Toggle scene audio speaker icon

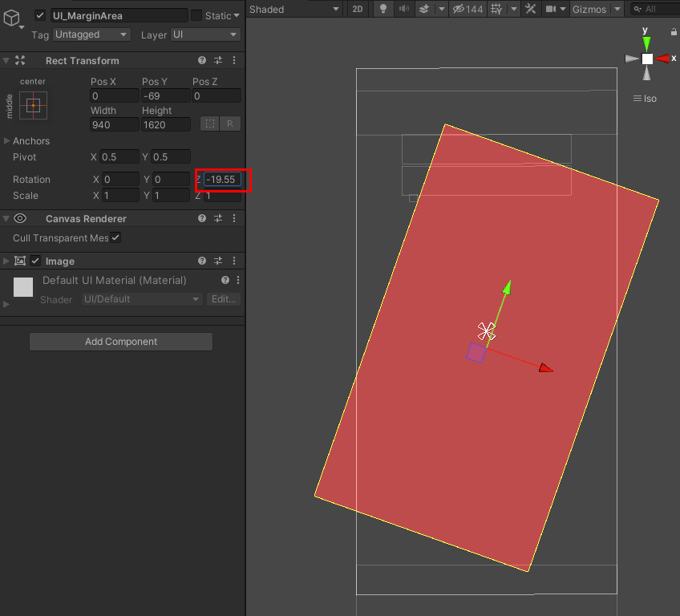(404, 9)
